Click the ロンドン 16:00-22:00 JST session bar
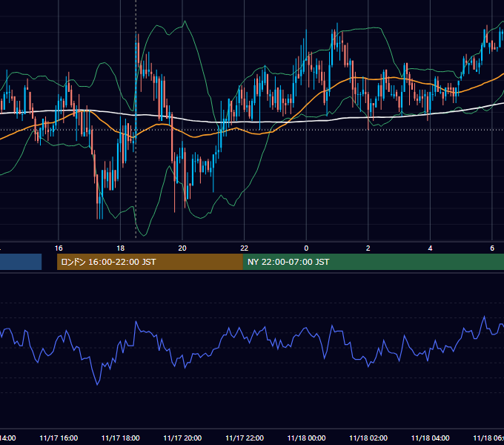The width and height of the screenshot is (504, 445). (x=150, y=262)
